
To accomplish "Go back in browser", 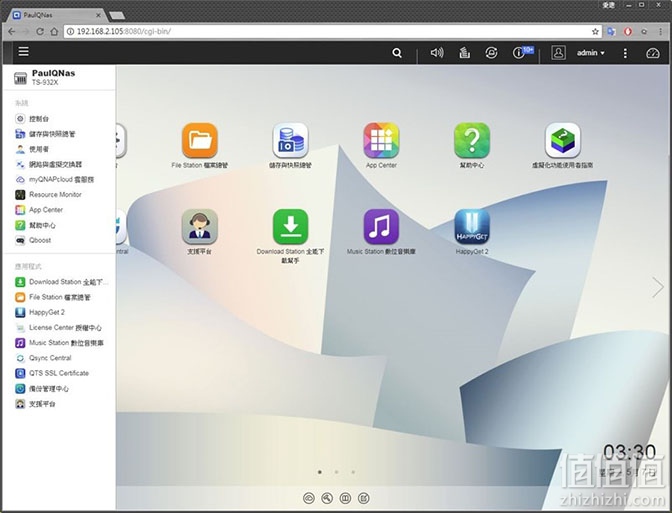I will 12,31.
